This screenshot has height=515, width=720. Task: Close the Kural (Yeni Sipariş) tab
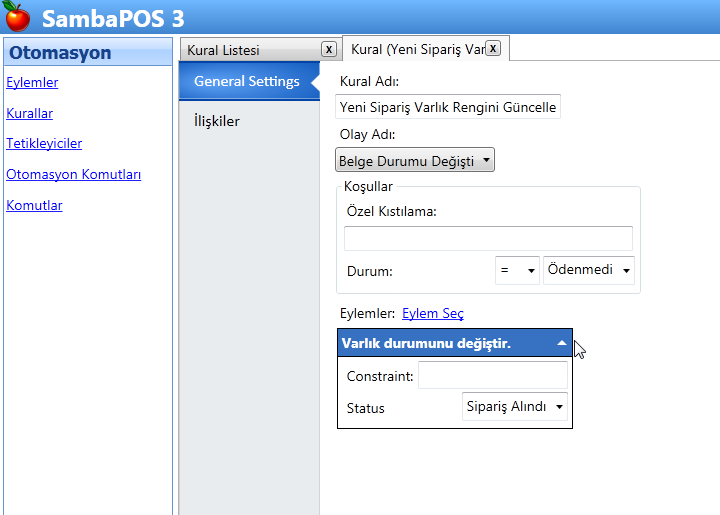492,48
